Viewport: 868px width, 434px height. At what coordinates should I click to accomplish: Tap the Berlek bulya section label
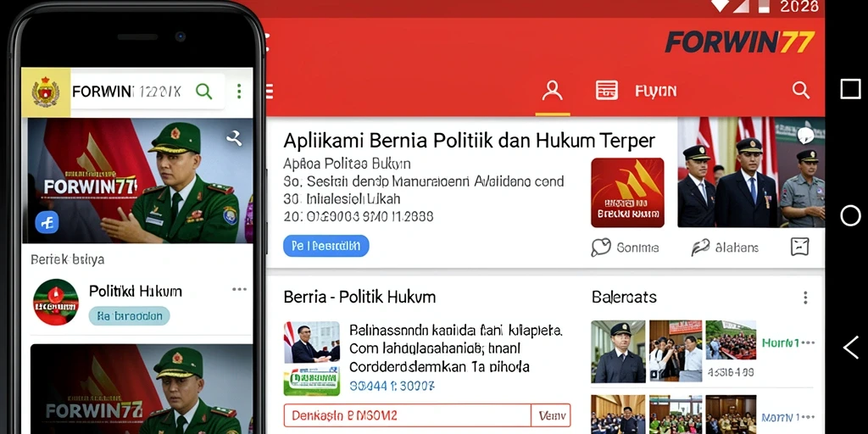coord(67,259)
